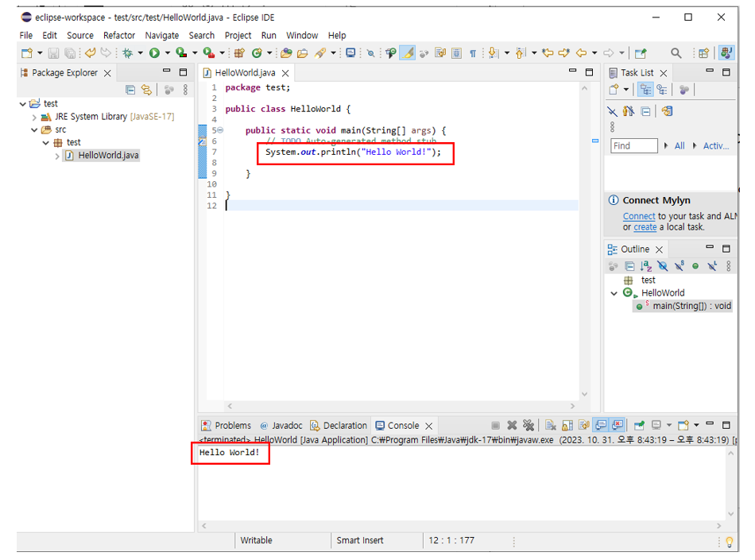Click the Back navigation yellow arrow

click(582, 53)
